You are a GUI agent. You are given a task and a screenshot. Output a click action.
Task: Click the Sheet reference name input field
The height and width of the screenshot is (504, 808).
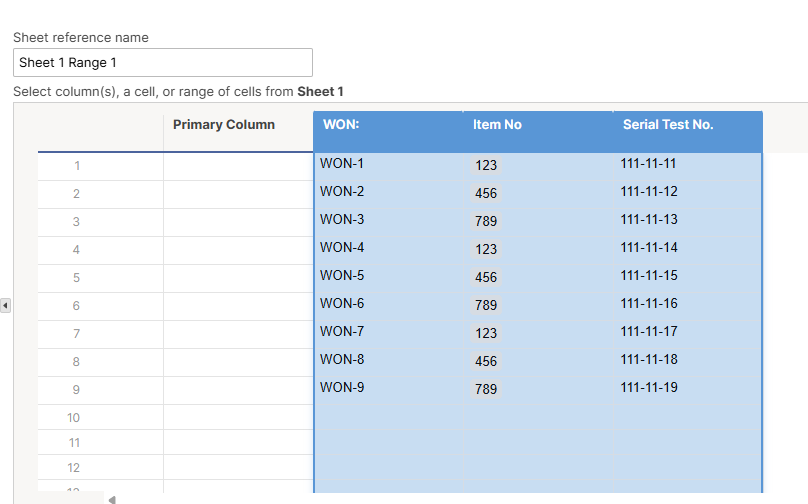(163, 62)
